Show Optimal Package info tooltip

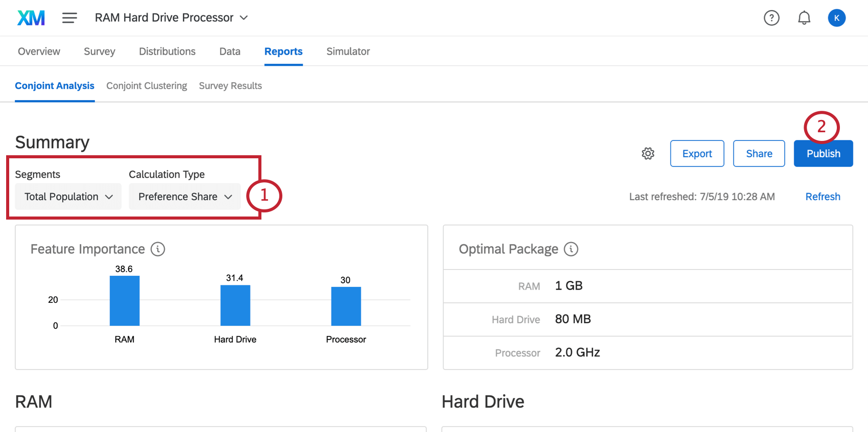571,249
